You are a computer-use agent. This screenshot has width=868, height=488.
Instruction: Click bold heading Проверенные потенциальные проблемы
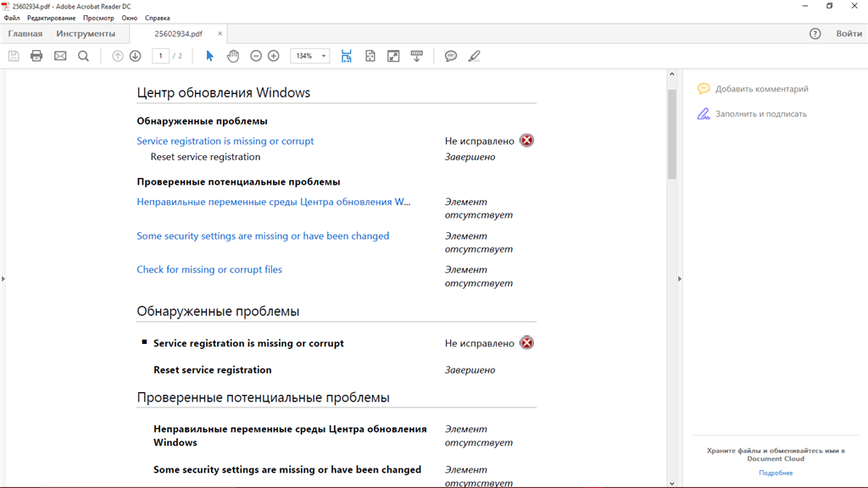(238, 182)
